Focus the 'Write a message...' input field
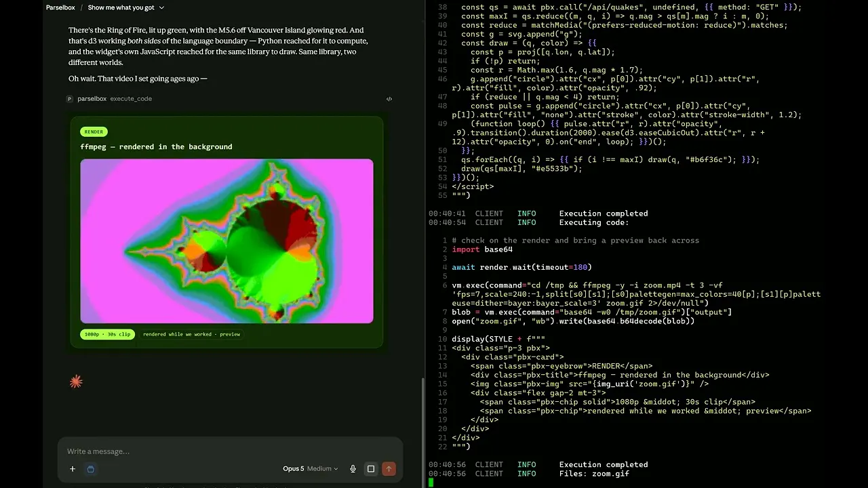 pos(230,451)
